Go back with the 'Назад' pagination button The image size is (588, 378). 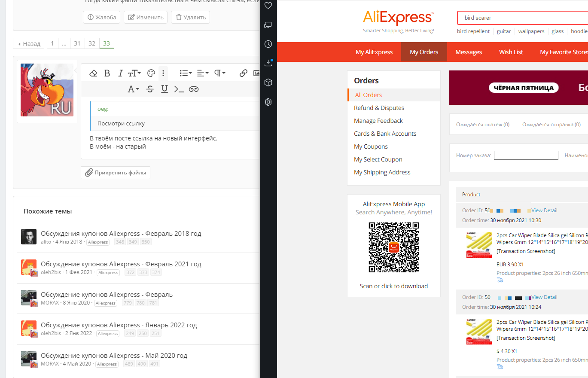(29, 43)
